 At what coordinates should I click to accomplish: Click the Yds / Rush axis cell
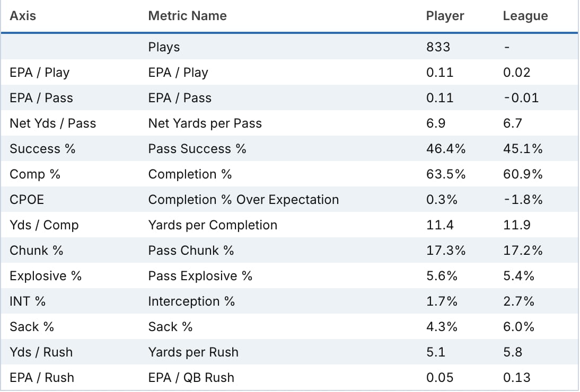[x=41, y=352]
